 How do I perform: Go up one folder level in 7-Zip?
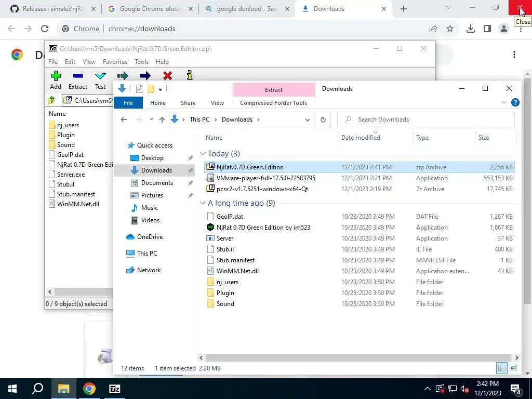(x=51, y=100)
